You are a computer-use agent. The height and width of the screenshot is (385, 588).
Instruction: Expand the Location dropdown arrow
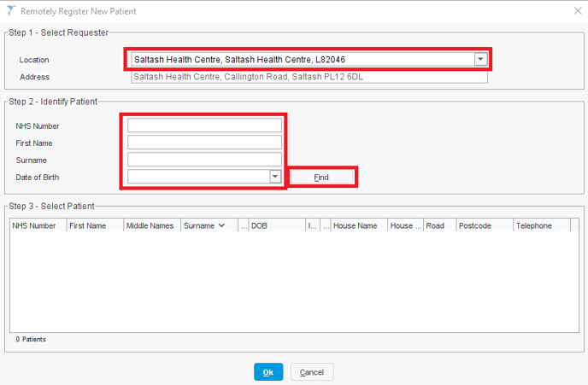[480, 60]
